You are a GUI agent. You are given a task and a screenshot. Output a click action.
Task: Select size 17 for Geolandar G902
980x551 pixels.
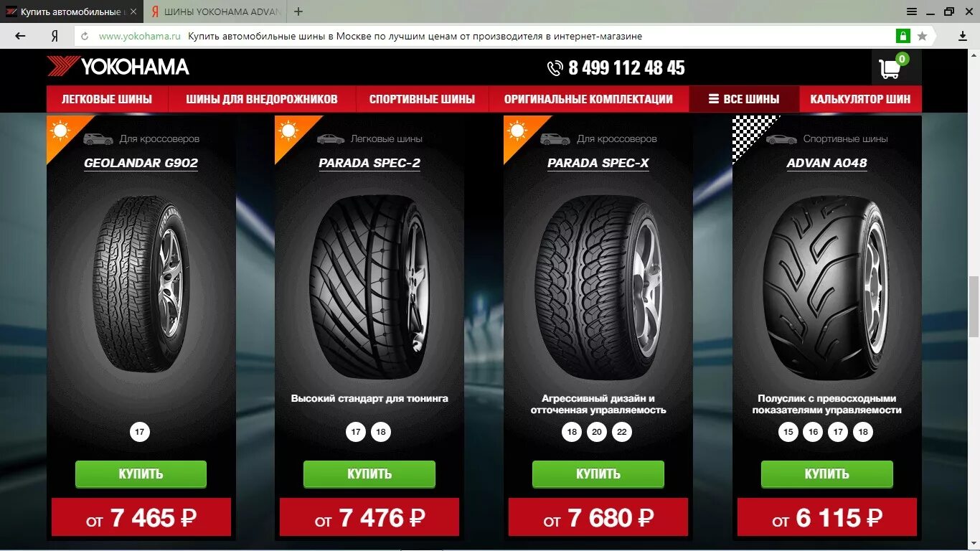[x=140, y=433]
